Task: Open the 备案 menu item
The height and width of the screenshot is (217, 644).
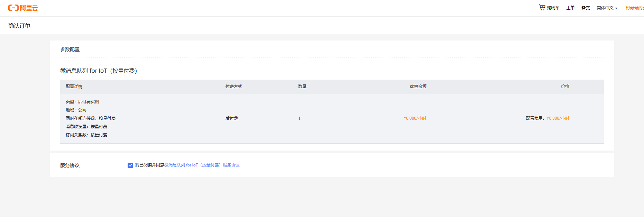Action: coord(586,8)
